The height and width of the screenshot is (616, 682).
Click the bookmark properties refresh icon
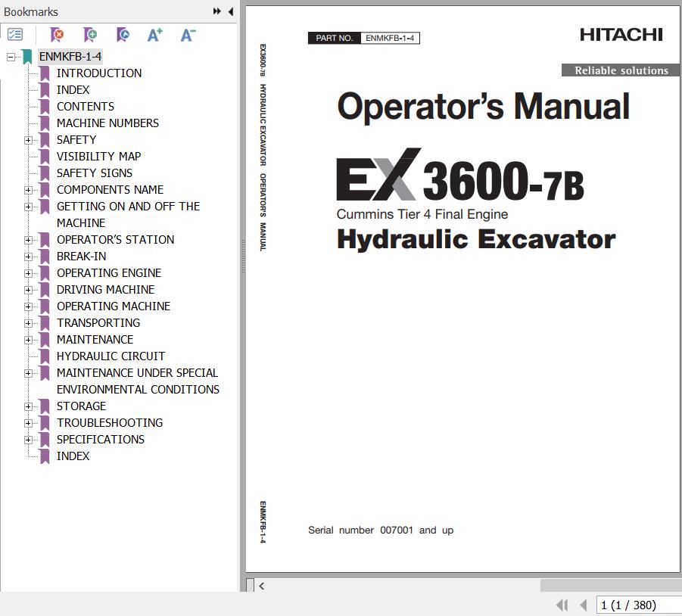[123, 35]
